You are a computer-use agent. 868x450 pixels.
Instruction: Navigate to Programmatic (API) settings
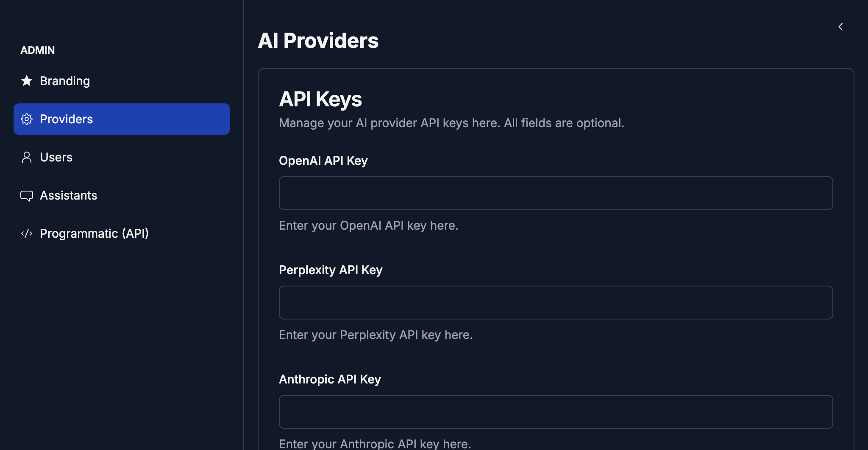[94, 233]
